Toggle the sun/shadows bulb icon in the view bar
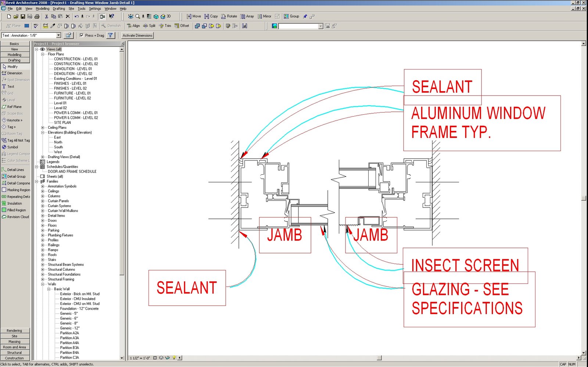 pos(174,357)
